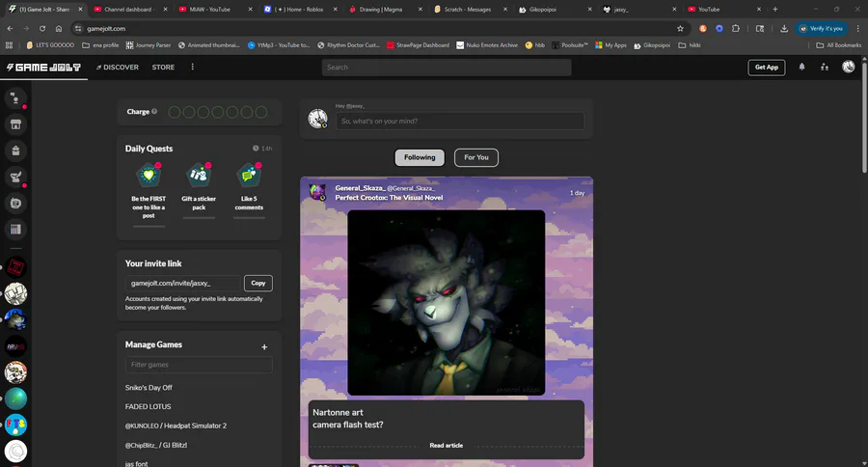Open browser downloads icon
Viewport: 868px width, 467px height.
click(784, 28)
